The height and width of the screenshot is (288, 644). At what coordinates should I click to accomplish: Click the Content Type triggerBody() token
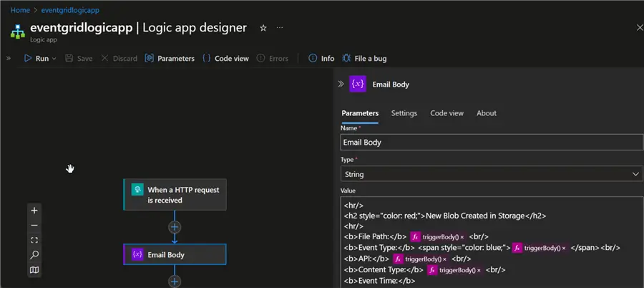(454, 270)
